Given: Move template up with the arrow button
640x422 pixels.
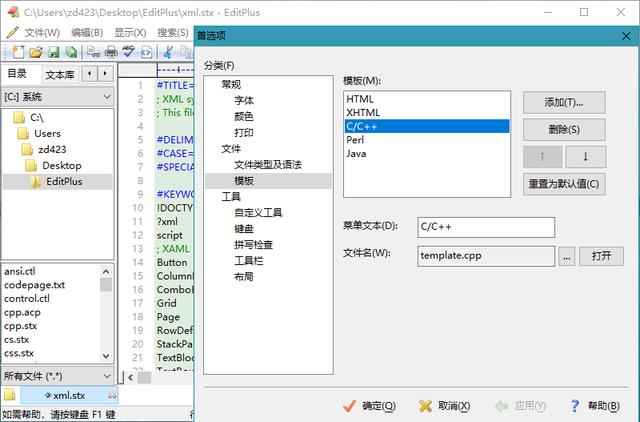Looking at the screenshot, I should pyautogui.click(x=542, y=157).
